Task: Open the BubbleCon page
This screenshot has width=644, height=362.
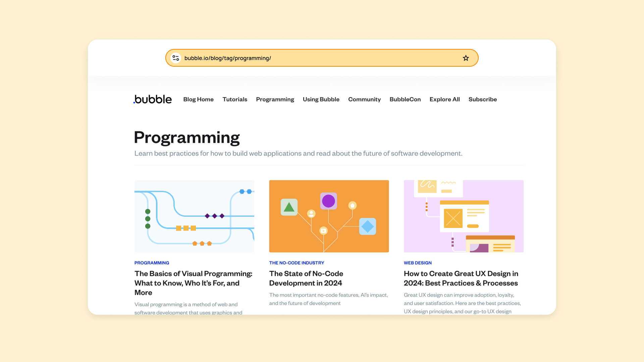Action: [405, 99]
